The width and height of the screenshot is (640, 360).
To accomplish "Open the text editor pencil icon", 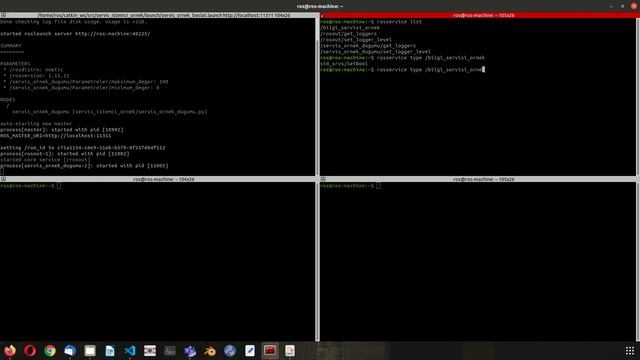I will (x=250, y=351).
